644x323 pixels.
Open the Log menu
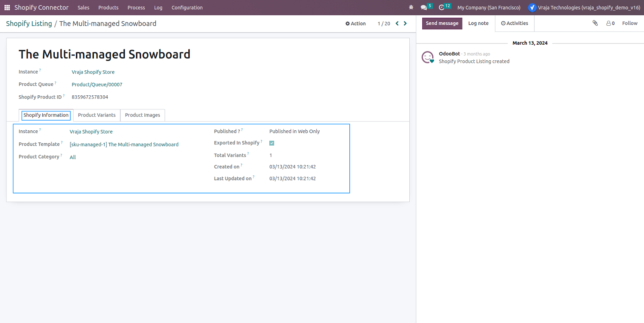pyautogui.click(x=158, y=8)
